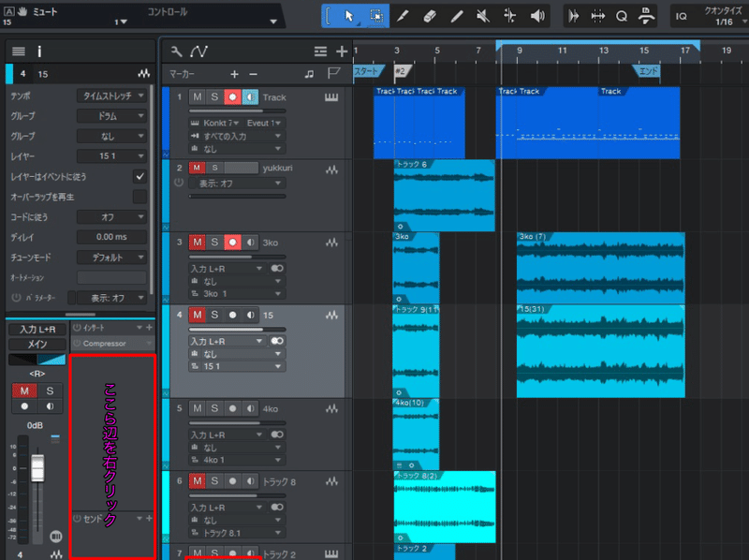The width and height of the screenshot is (749, 560).
Task: Open the インサート add menu
Action: (x=149, y=328)
